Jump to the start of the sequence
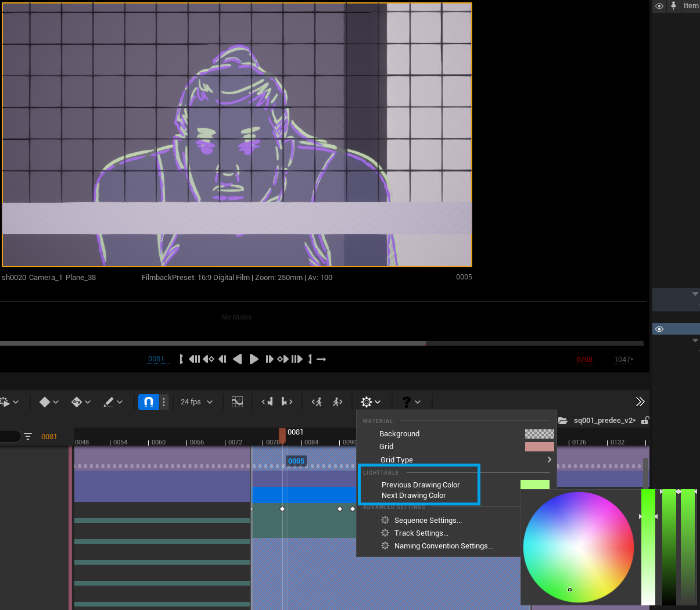The image size is (700, 610). coord(194,359)
